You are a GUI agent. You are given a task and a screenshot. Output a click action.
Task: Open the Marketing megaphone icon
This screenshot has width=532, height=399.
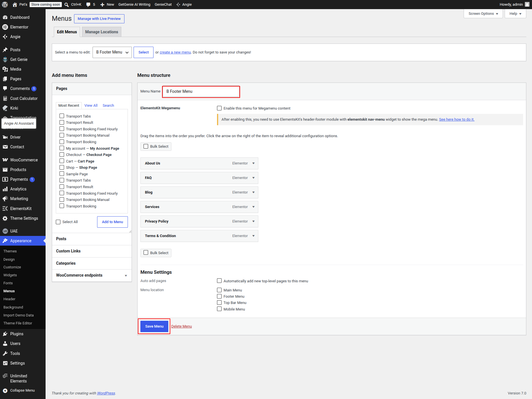click(x=5, y=199)
